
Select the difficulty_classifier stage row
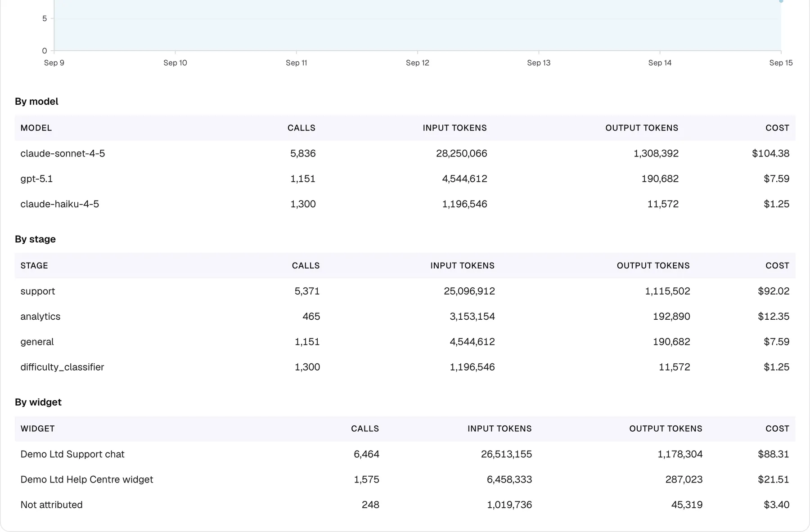point(405,367)
